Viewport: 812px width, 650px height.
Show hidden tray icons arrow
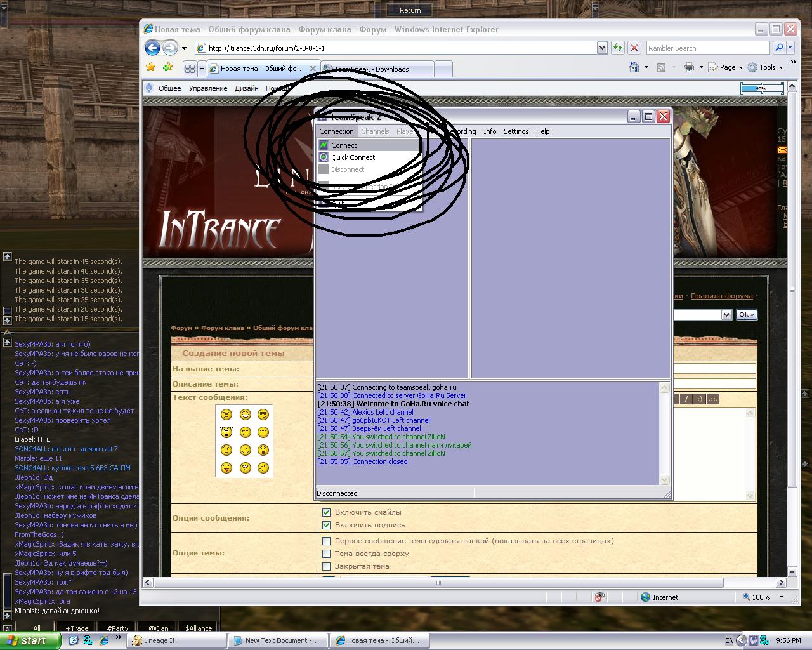coord(740,640)
